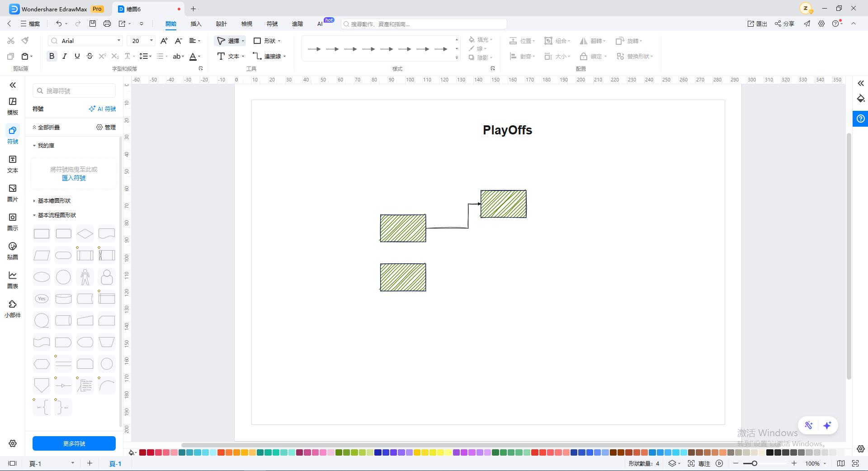
Task: Click the 匯入符號 import symbols link
Action: point(74,178)
